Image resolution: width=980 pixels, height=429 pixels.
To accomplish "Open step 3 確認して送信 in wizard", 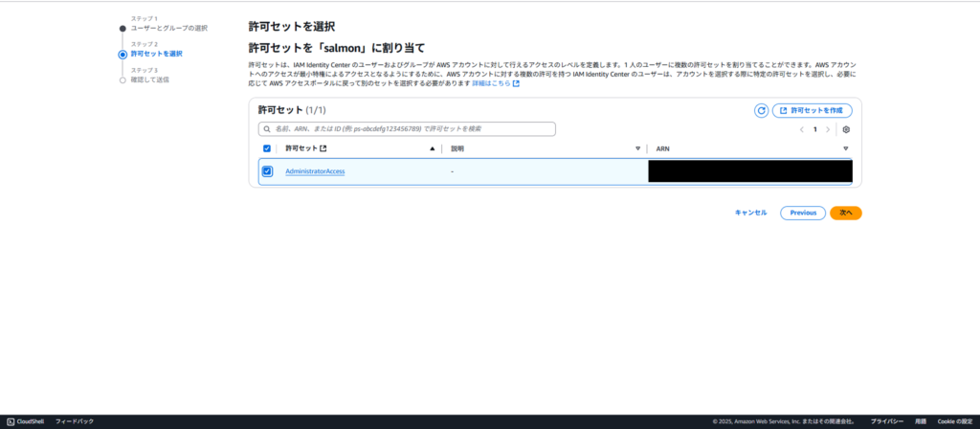I will (x=149, y=80).
